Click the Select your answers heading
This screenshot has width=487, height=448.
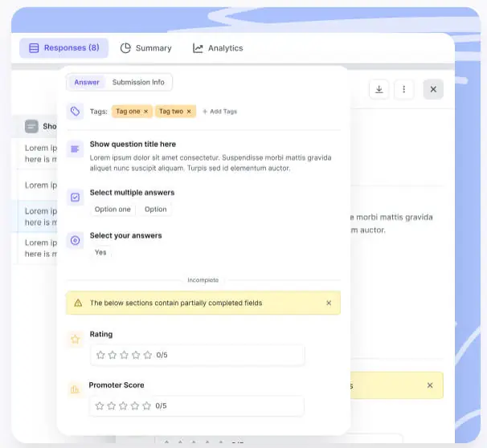coord(126,236)
